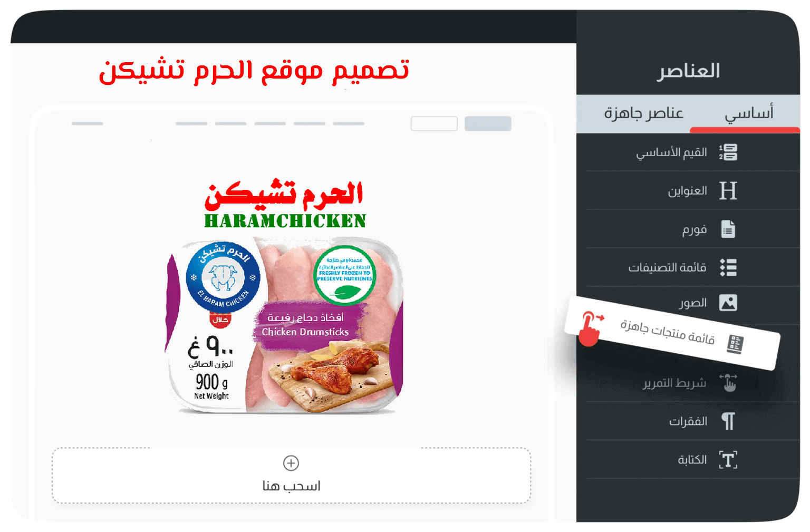Switch to the عناصر جاهزة tab

click(643, 113)
